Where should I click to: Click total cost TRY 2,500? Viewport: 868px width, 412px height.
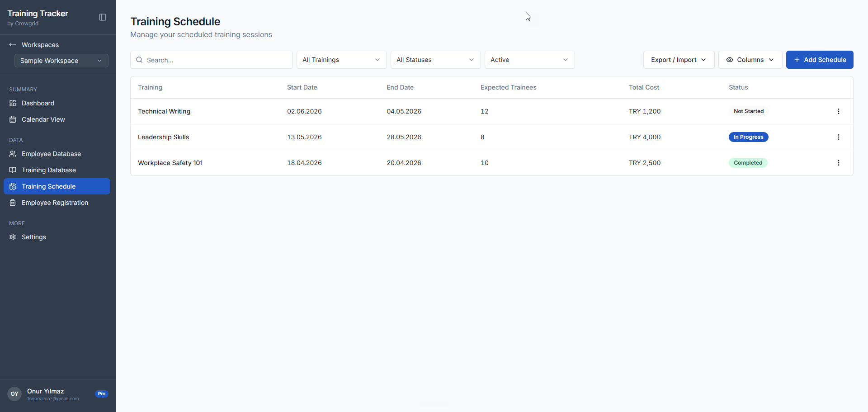tap(645, 163)
